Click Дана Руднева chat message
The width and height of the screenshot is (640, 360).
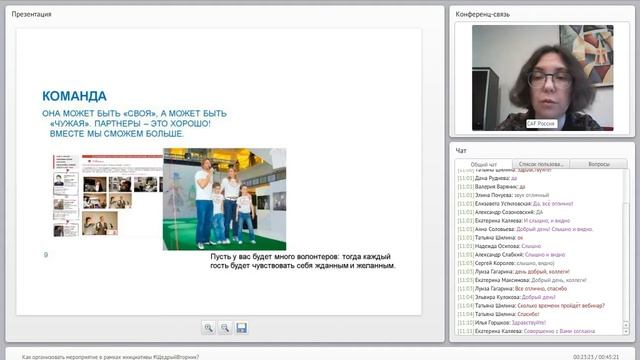point(487,178)
